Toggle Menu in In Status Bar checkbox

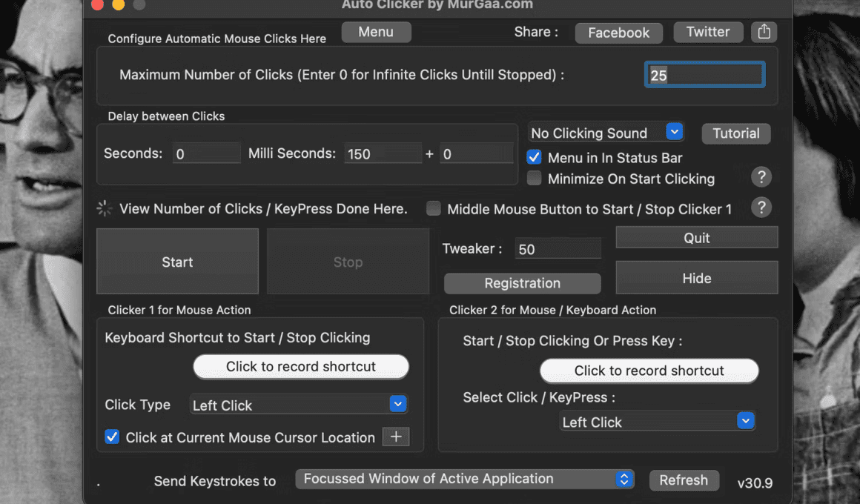click(x=534, y=157)
